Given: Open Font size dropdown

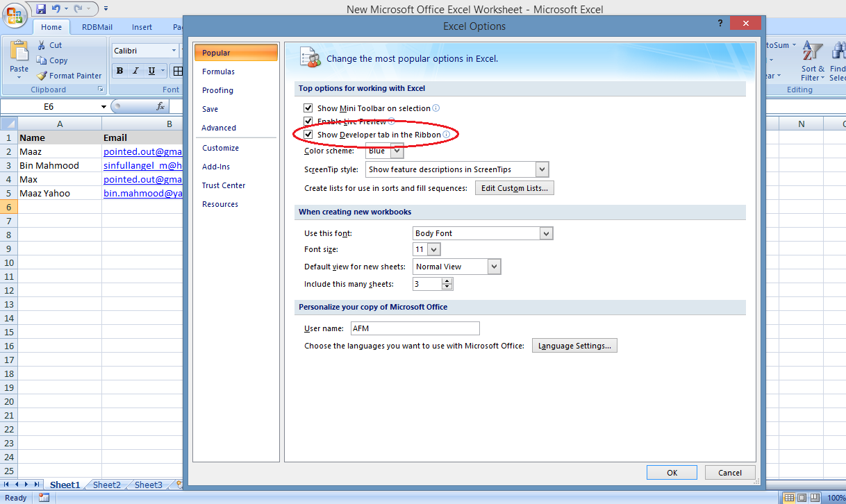Looking at the screenshot, I should [x=434, y=249].
